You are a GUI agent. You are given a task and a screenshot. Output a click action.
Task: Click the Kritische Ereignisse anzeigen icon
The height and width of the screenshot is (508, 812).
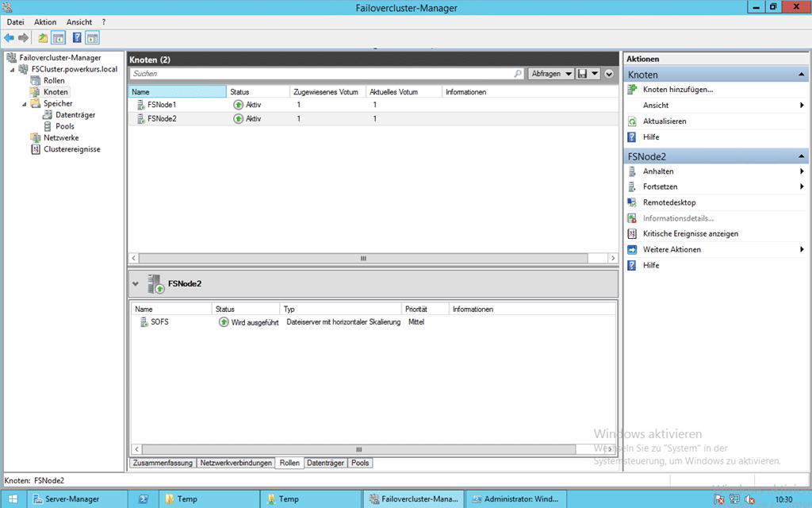[x=632, y=234]
